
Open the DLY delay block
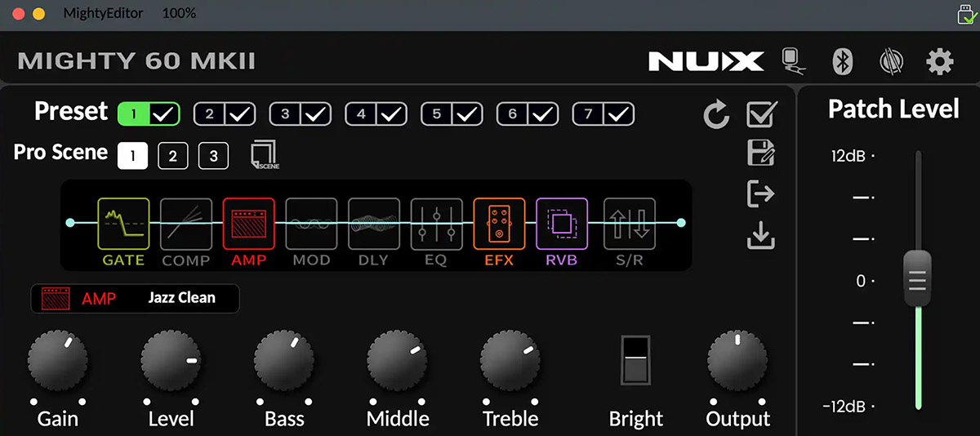point(373,223)
